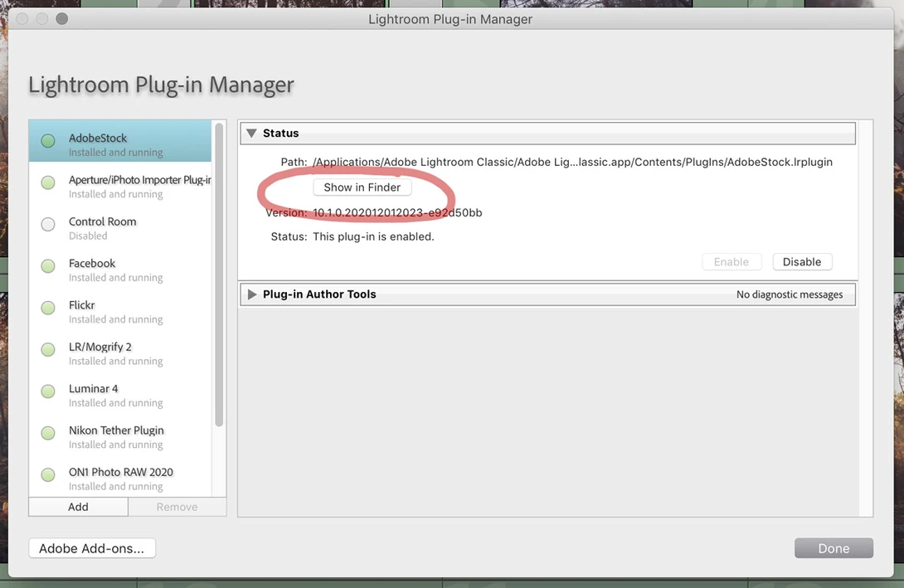
Task: Click the plug-in list scrollbar thumb
Action: pos(219,275)
